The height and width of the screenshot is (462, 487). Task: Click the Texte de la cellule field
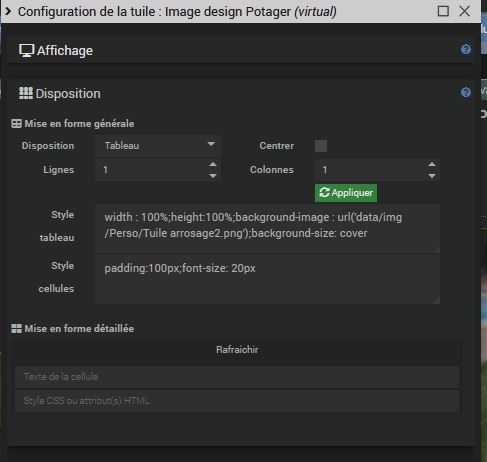pyautogui.click(x=237, y=377)
